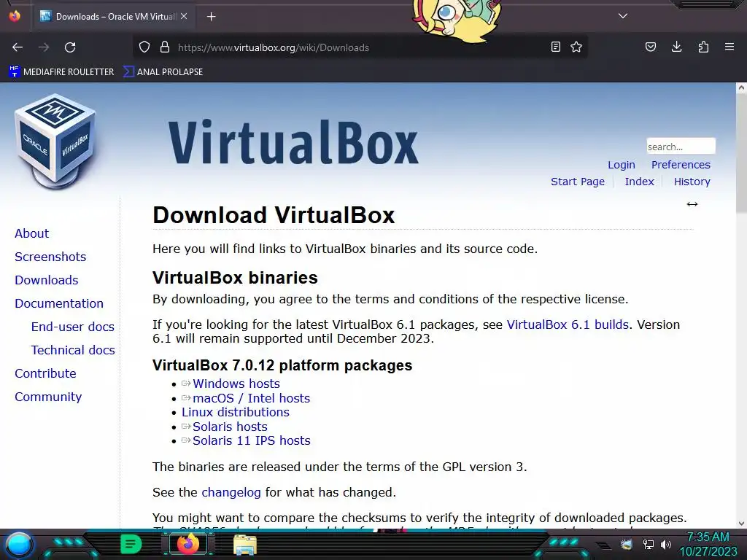747x560 pixels.
Task: Open the Linux distributions link
Action: tap(236, 413)
